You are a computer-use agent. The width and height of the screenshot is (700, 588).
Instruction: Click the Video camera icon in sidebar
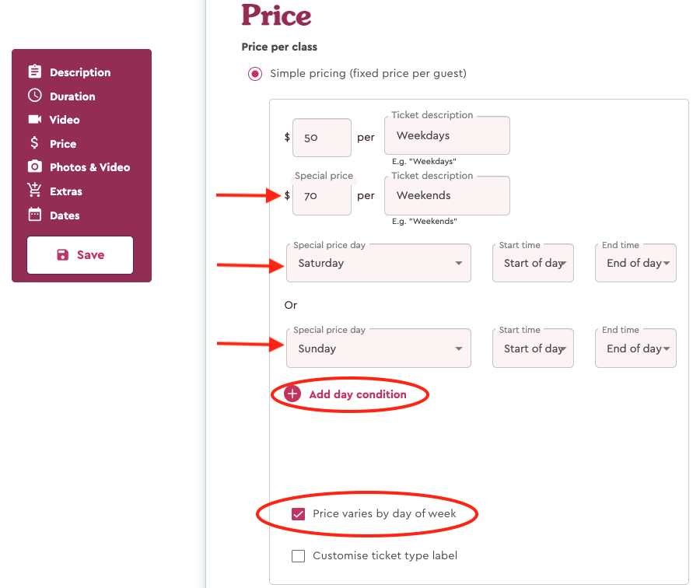click(x=35, y=119)
